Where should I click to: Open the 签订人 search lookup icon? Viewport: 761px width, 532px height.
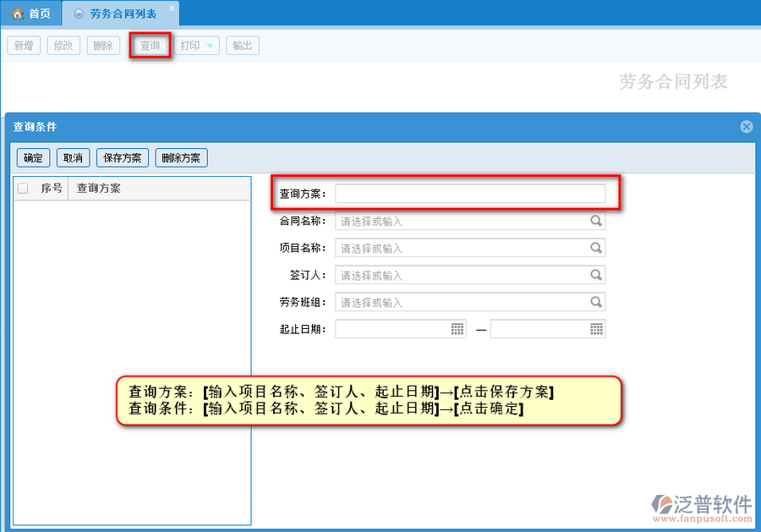[x=596, y=275]
